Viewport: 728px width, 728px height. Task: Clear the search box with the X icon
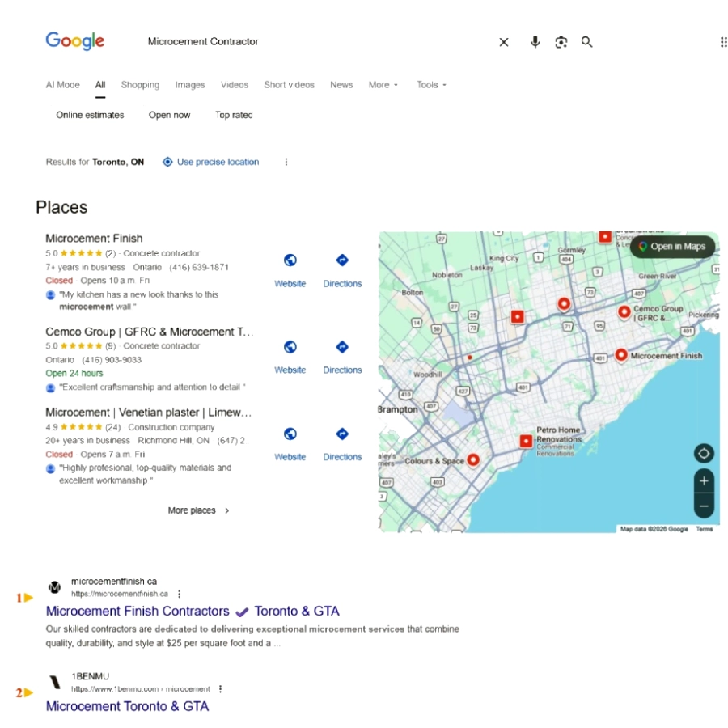[x=504, y=42]
